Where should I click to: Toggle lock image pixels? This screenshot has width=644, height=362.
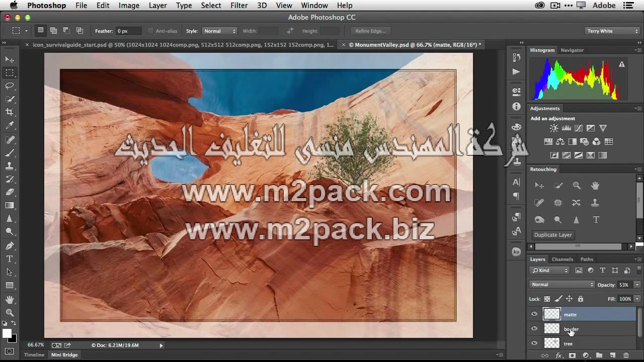(x=558, y=299)
